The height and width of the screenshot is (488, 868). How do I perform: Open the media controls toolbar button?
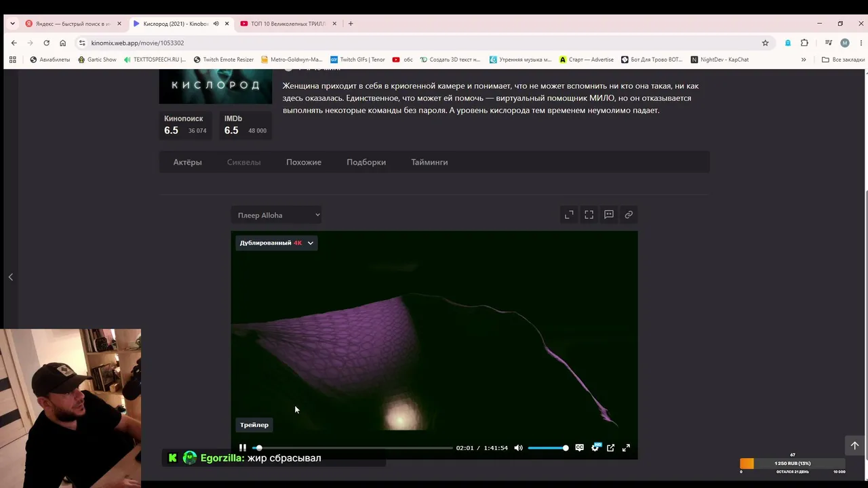pos(828,43)
